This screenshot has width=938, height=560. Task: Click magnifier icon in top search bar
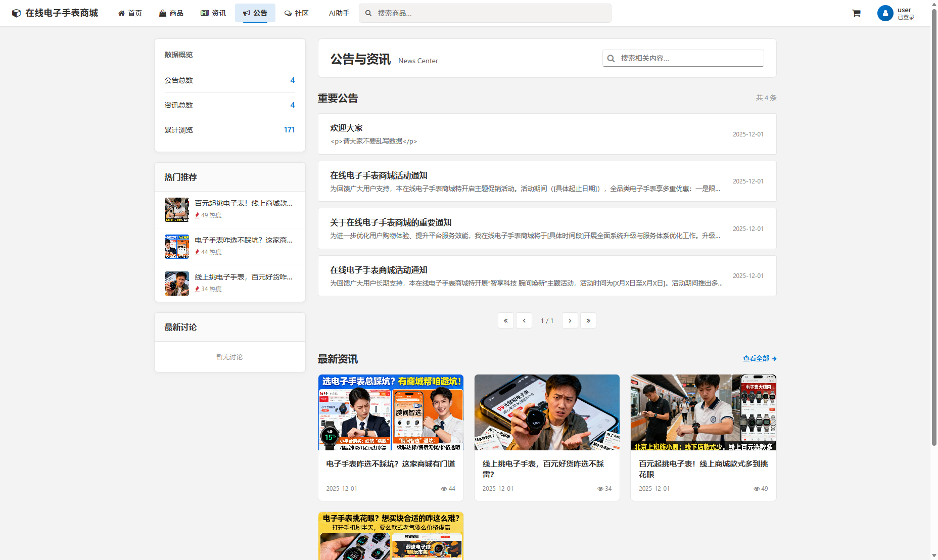point(368,13)
